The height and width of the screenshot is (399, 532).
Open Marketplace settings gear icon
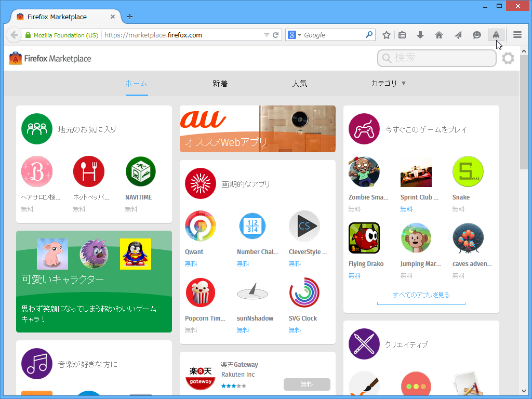508,58
